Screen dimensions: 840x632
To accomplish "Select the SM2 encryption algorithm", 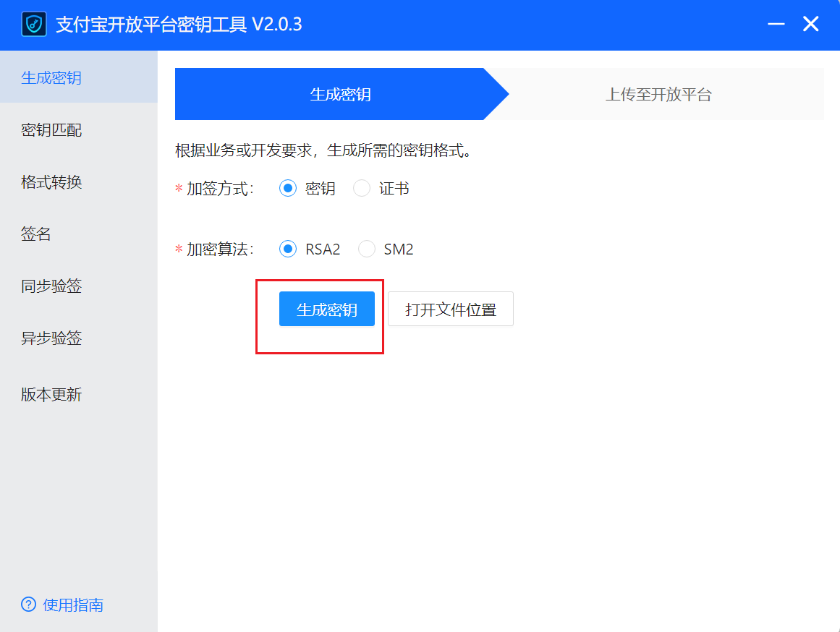I will tap(368, 249).
